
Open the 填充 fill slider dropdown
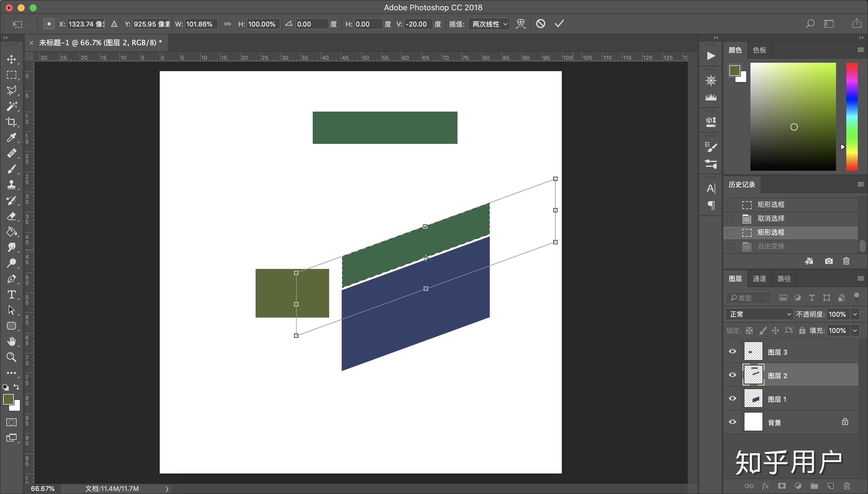pos(855,331)
